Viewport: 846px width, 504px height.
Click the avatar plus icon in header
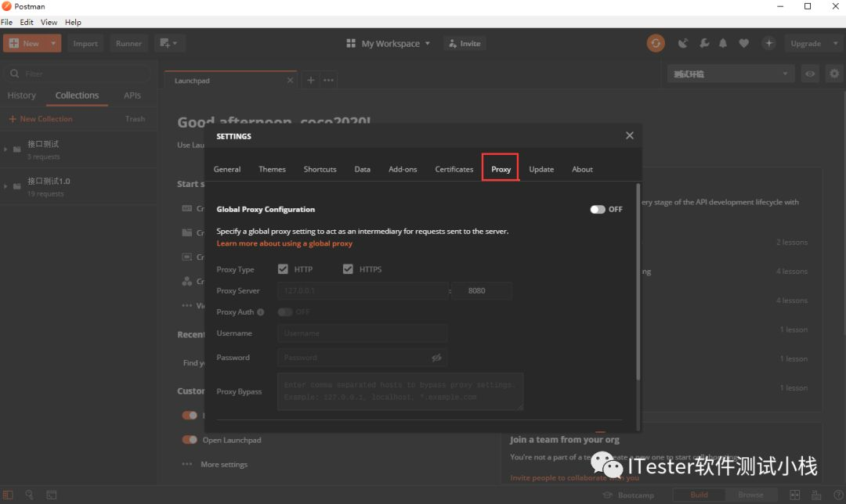click(769, 43)
